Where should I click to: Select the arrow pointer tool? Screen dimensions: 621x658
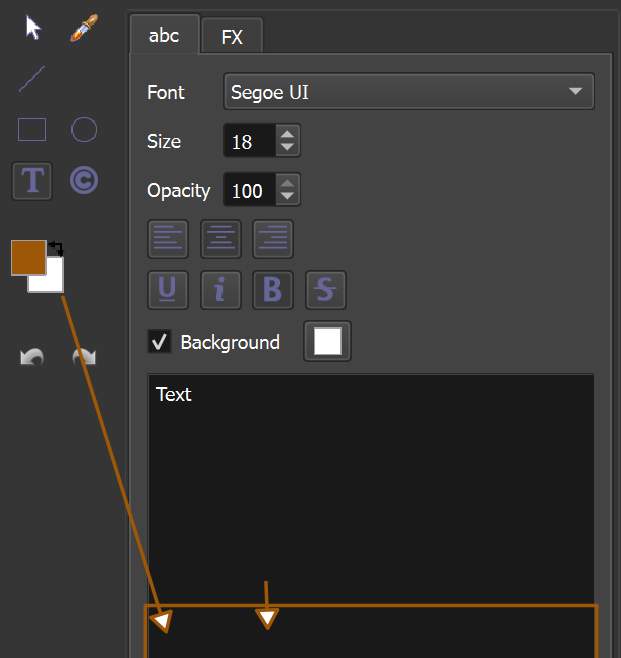pyautogui.click(x=33, y=28)
